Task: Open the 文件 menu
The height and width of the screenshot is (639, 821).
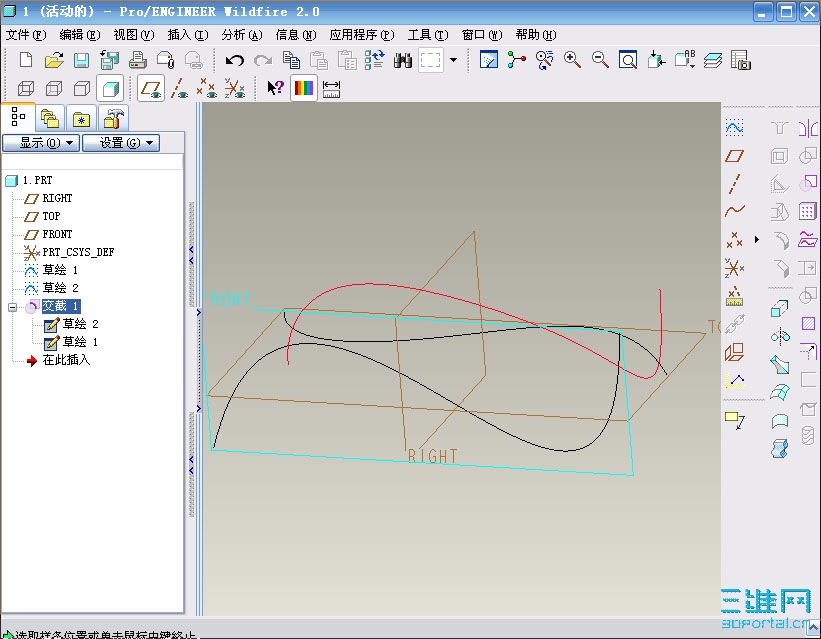Action: 26,35
